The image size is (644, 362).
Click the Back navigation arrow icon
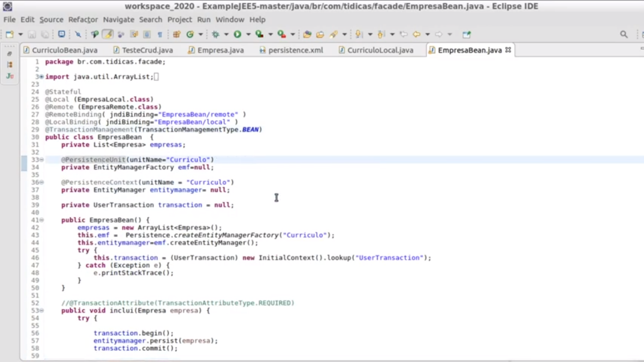tap(416, 34)
